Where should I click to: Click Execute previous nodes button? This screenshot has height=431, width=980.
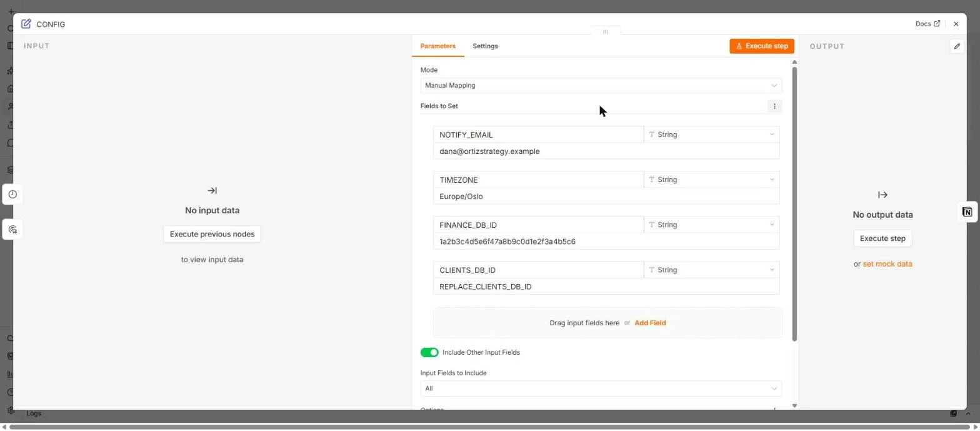212,234
